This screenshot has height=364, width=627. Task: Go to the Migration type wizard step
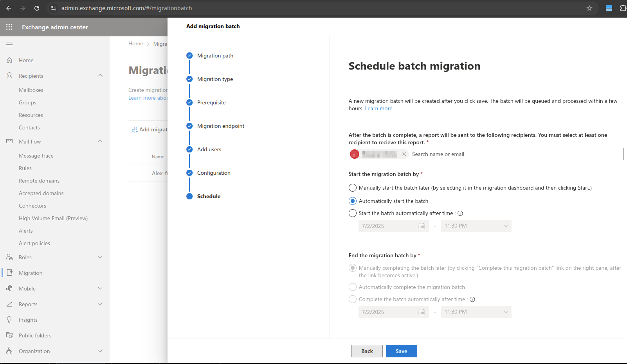215,79
